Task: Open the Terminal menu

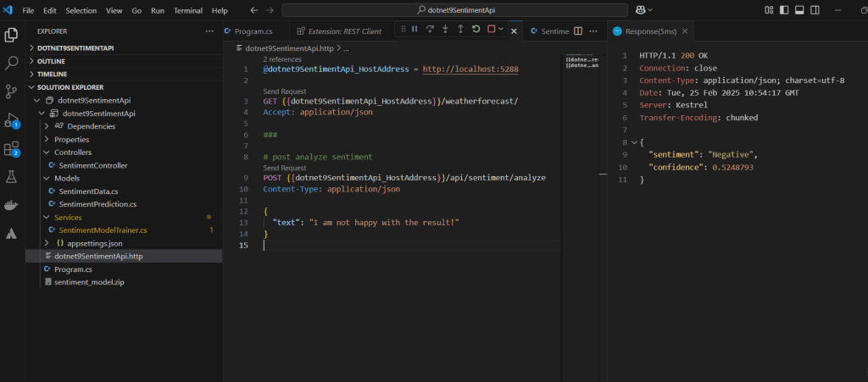Action: click(x=188, y=10)
